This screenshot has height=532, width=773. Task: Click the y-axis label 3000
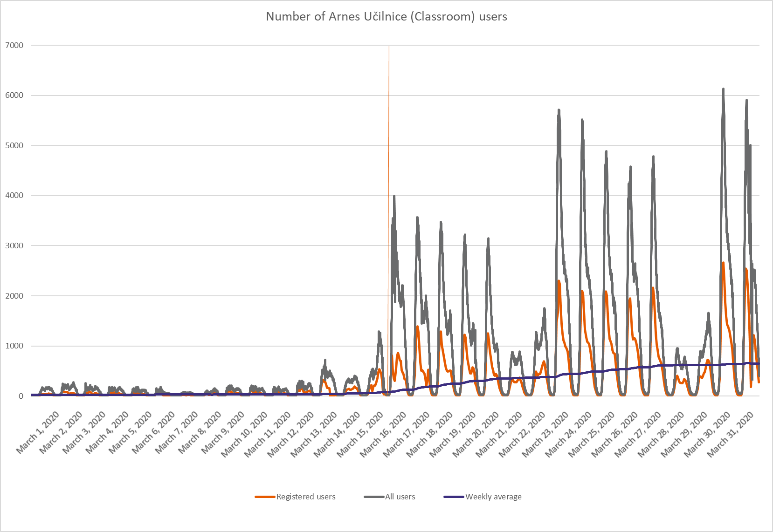coord(14,246)
